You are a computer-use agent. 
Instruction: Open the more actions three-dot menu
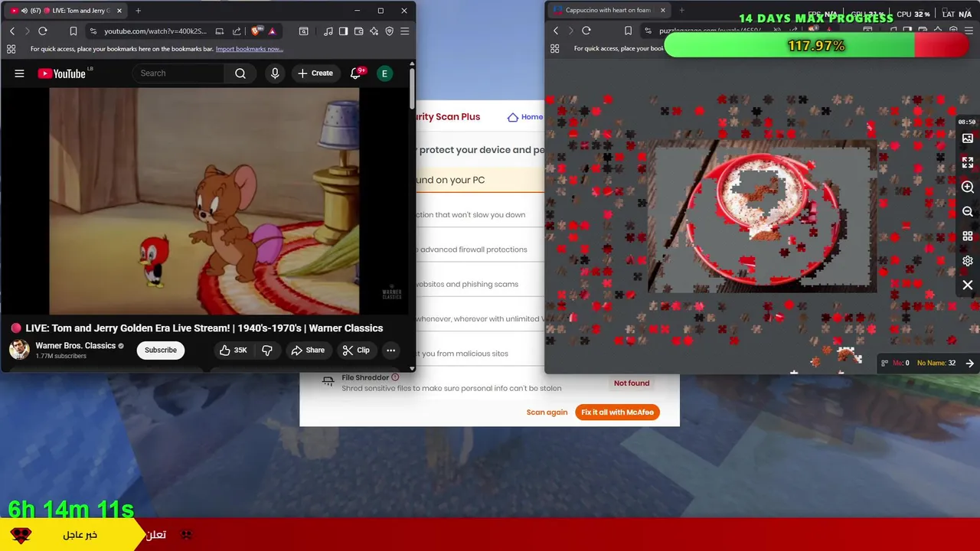[390, 350]
